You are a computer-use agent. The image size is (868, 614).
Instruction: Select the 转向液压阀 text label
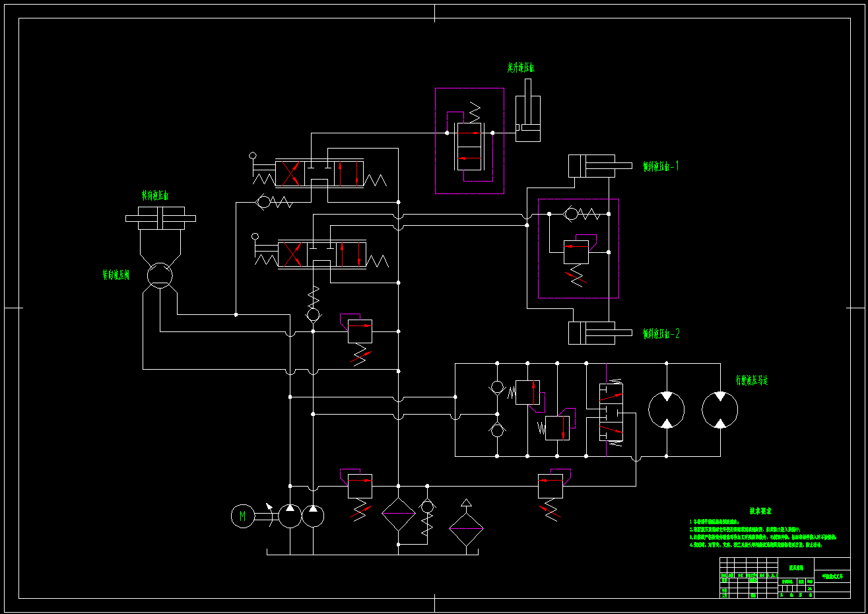(x=116, y=275)
